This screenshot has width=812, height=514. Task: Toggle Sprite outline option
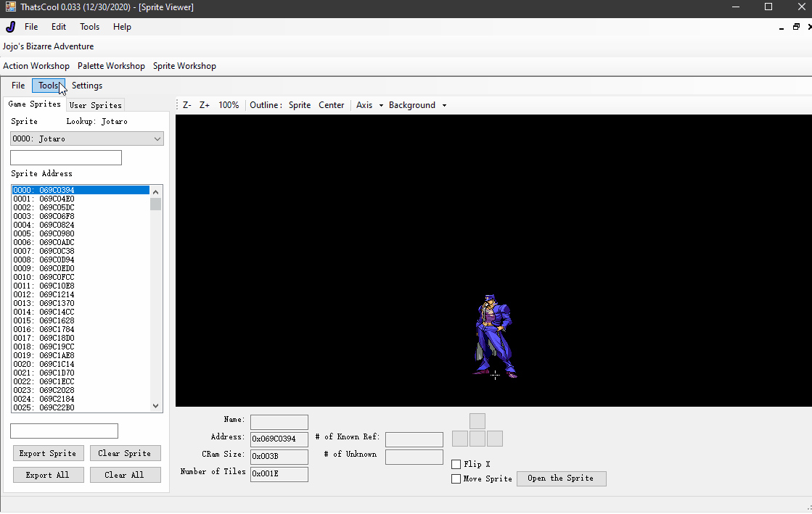(300, 105)
